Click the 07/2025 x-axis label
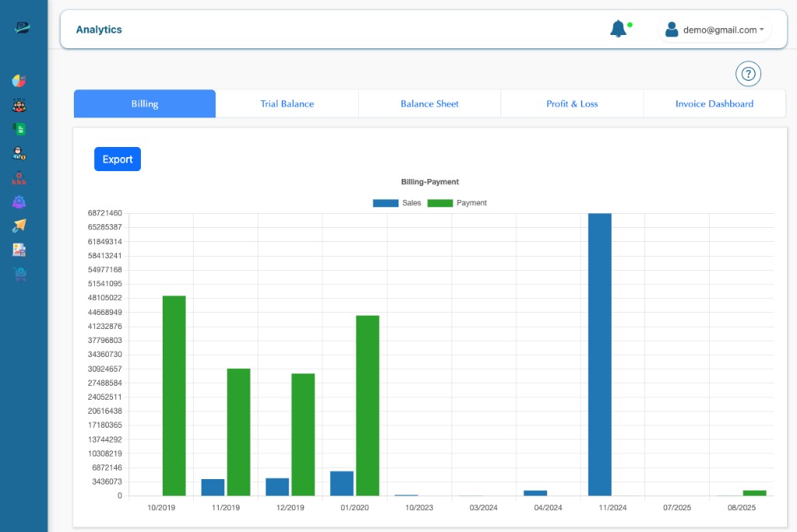Image resolution: width=797 pixels, height=532 pixels. [677, 507]
